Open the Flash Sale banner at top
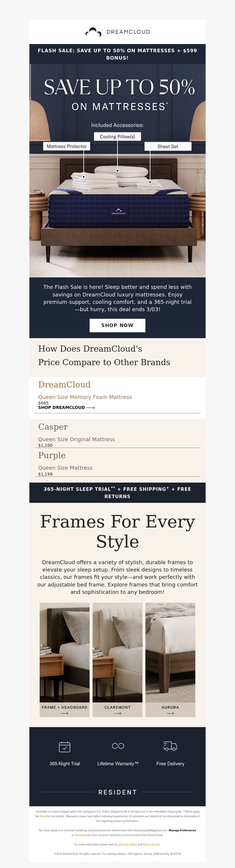The image size is (235, 868). (x=117, y=54)
